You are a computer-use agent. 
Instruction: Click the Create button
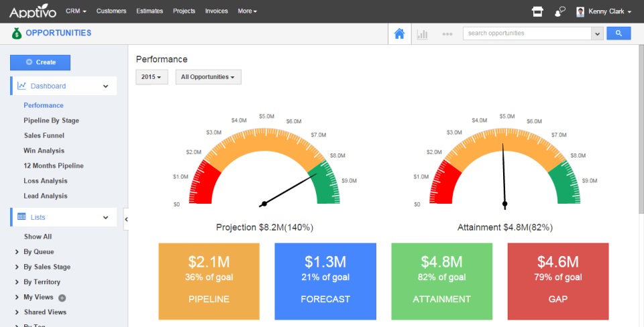[x=40, y=62]
